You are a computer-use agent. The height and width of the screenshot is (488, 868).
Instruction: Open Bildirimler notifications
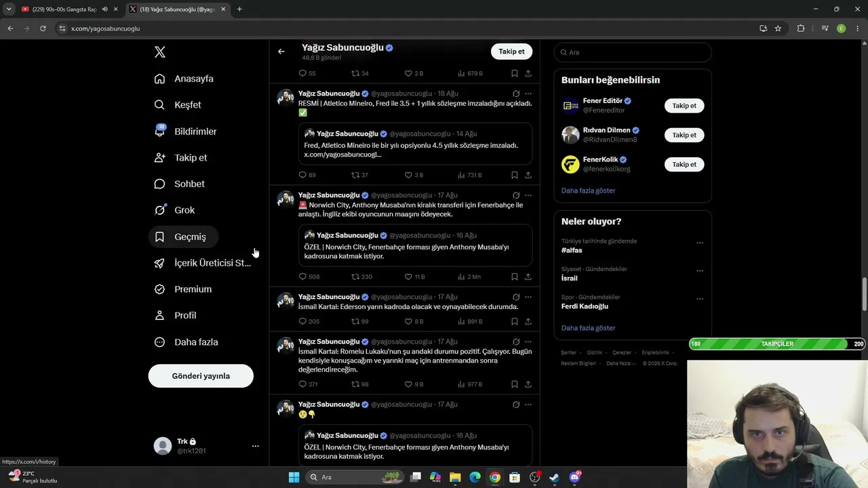click(x=186, y=131)
